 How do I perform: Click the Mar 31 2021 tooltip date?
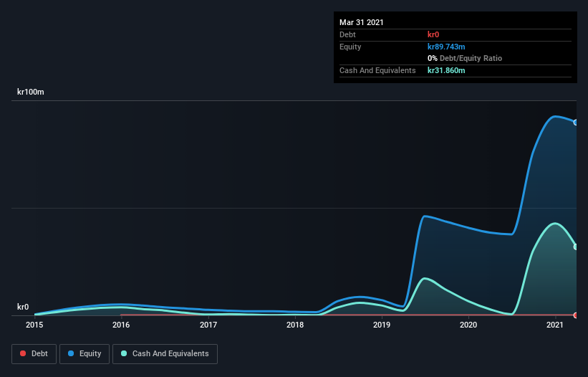[362, 22]
